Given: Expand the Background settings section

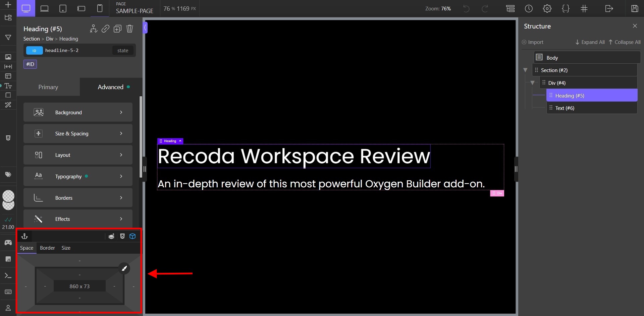Looking at the screenshot, I should pyautogui.click(x=78, y=112).
